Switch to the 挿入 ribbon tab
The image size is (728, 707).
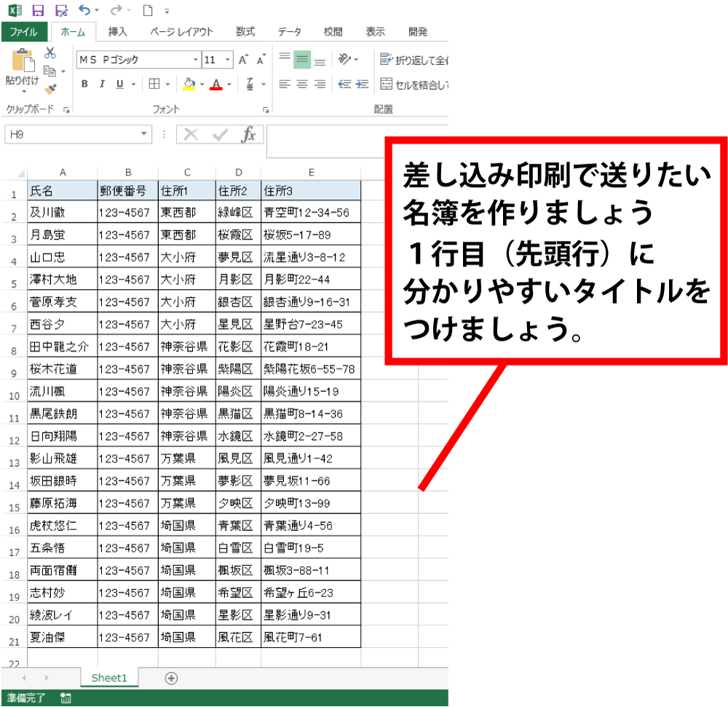[x=117, y=32]
